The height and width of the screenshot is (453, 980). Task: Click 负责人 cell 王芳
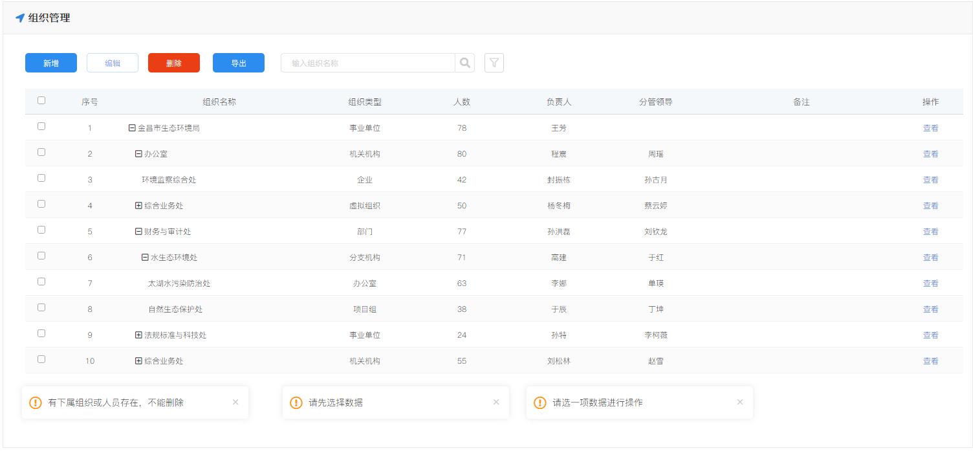[559, 128]
